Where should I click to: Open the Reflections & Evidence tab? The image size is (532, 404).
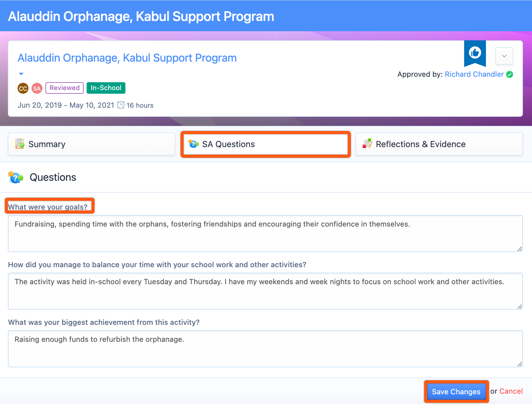[439, 144]
